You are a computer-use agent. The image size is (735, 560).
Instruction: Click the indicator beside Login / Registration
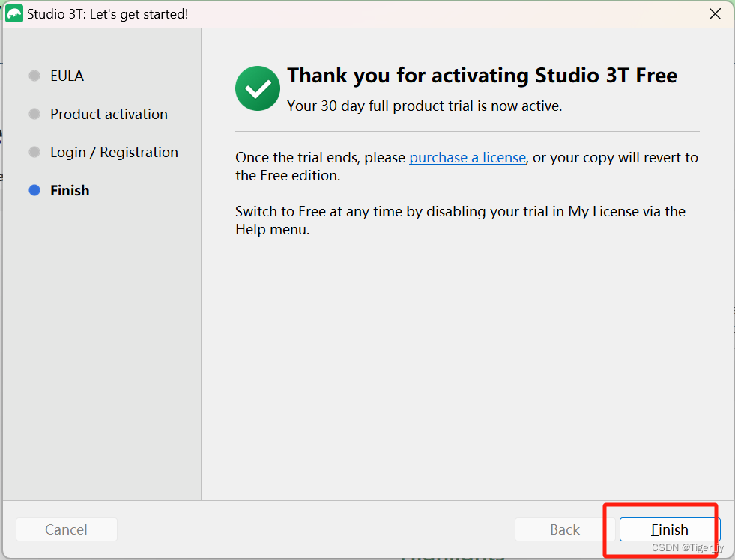34,152
